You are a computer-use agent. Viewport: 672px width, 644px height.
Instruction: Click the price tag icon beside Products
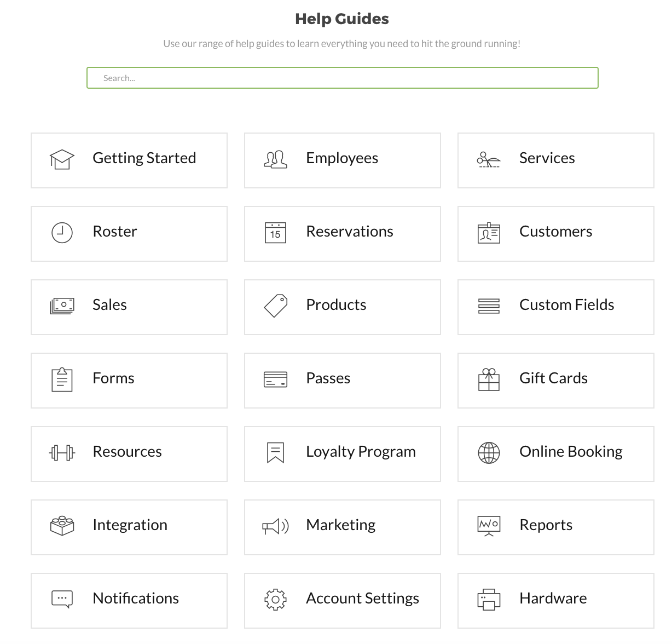tap(276, 306)
